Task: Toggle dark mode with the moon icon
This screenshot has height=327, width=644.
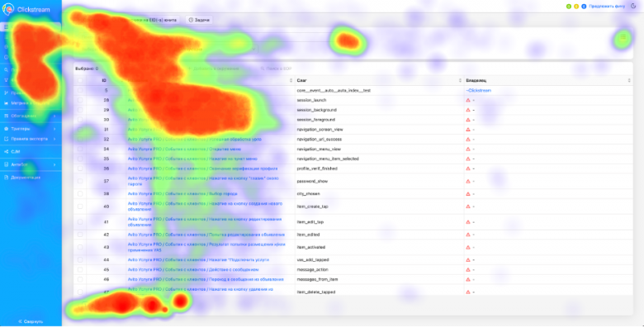Action: coord(633,6)
